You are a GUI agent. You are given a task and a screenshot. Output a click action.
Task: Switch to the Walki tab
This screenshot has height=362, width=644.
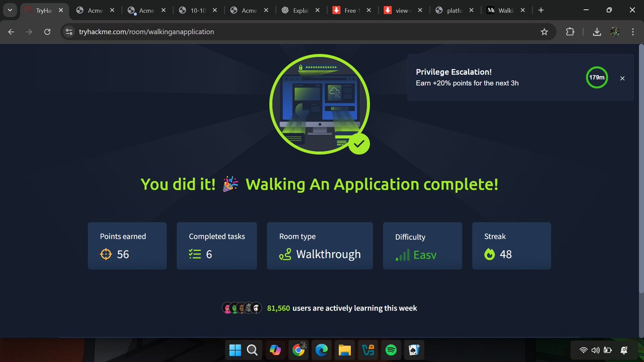click(x=507, y=10)
